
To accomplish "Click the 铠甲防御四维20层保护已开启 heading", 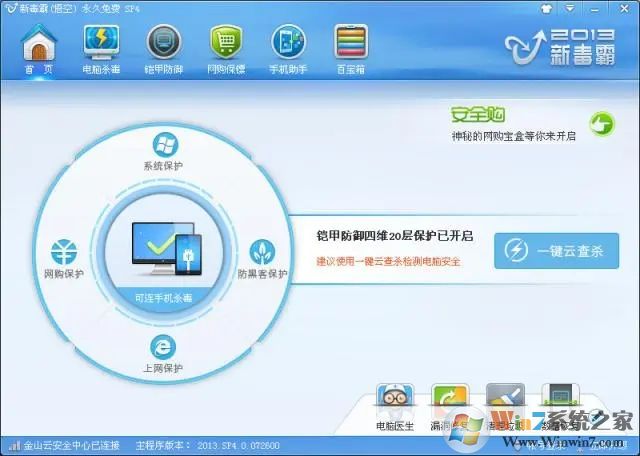I will pos(395,236).
